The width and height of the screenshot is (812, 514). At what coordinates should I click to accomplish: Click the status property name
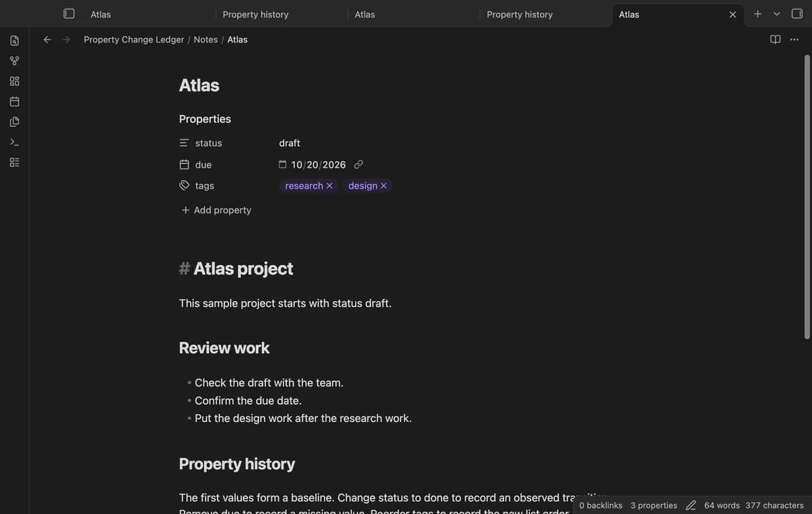[x=208, y=143]
